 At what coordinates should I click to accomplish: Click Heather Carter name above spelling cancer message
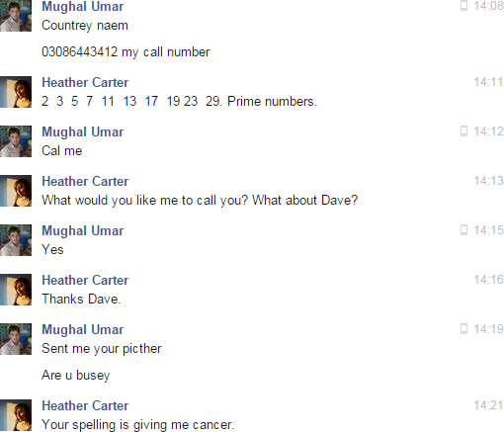pos(85,405)
